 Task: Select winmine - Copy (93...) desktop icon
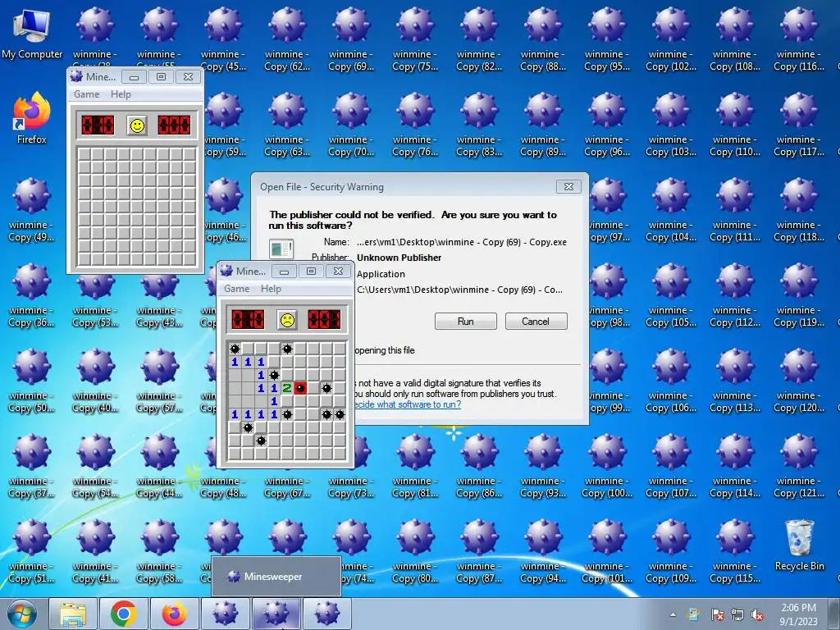pyautogui.click(x=543, y=466)
